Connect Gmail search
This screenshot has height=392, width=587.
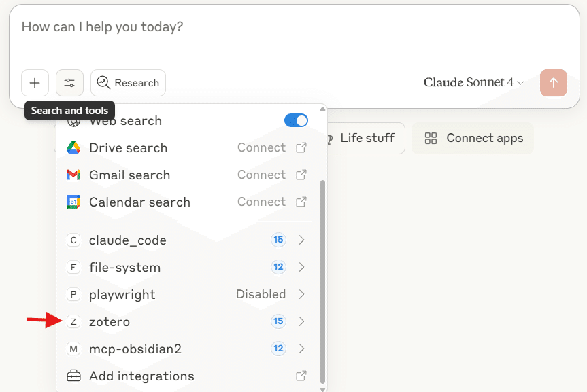pyautogui.click(x=261, y=175)
